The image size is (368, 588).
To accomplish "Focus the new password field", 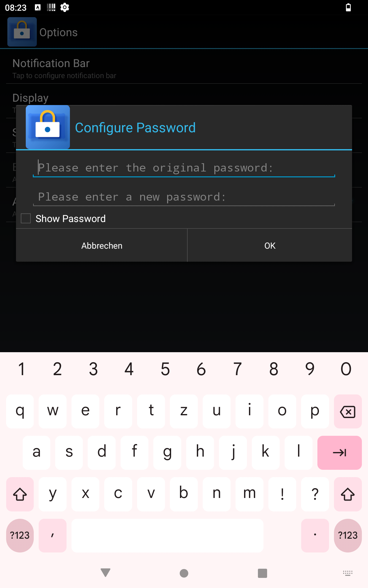I will point(184,197).
